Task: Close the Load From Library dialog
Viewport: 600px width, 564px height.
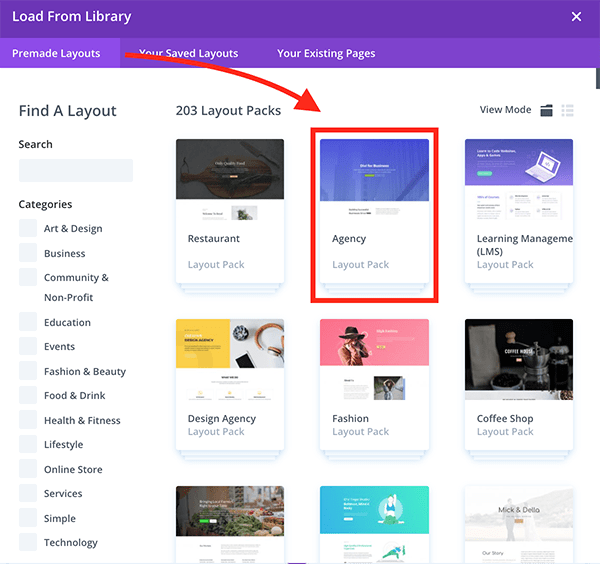Action: click(x=576, y=16)
